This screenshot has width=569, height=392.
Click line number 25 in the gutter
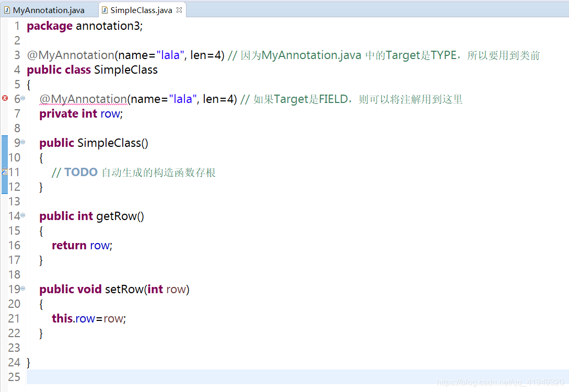14,377
